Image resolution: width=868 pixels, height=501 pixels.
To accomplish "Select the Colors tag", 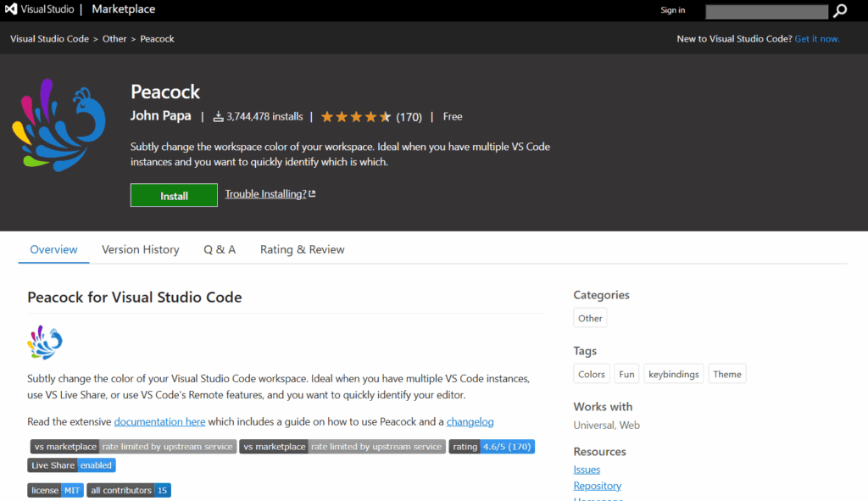I will point(591,374).
